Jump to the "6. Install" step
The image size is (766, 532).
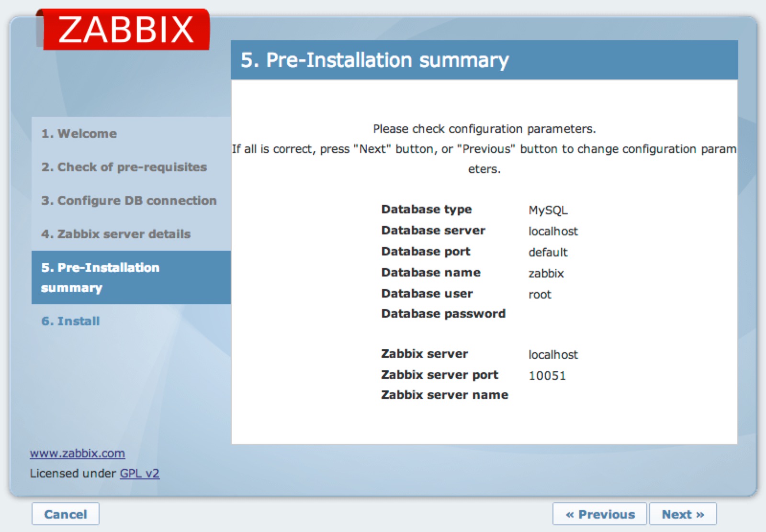tap(70, 321)
